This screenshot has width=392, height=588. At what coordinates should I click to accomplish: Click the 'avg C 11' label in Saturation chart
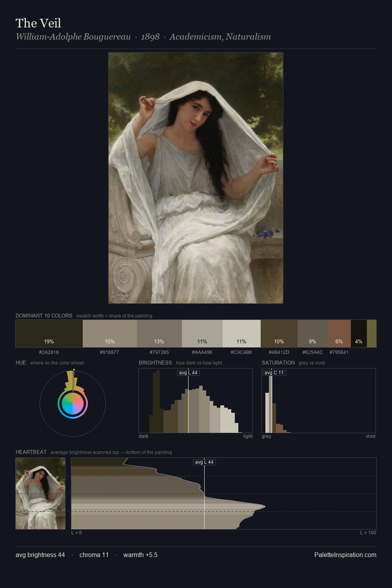pyautogui.click(x=274, y=373)
